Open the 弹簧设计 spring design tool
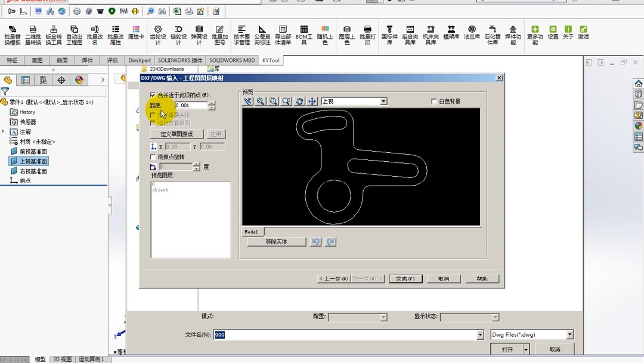 click(198, 33)
